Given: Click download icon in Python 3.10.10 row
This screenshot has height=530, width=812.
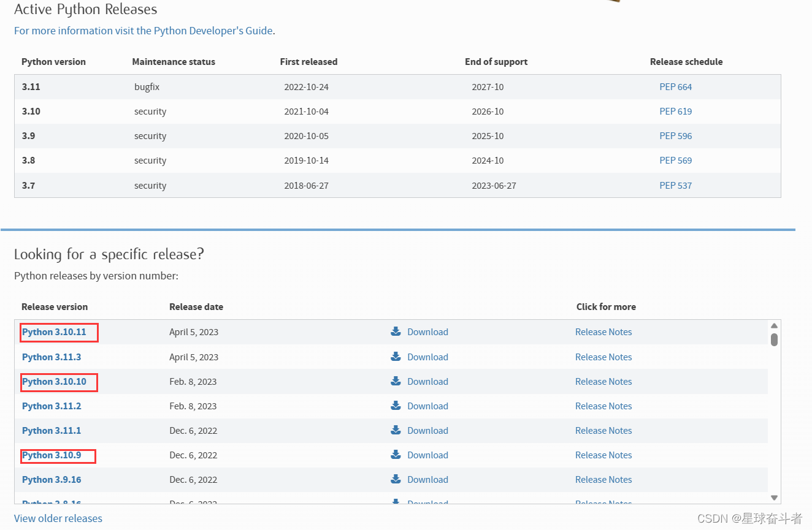Looking at the screenshot, I should tap(396, 381).
